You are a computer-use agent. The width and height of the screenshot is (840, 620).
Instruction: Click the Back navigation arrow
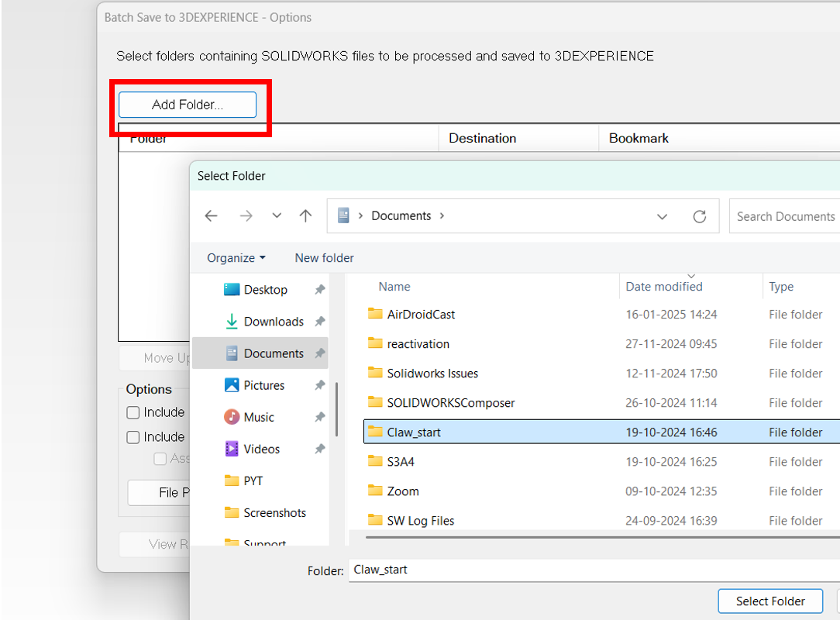tap(211, 216)
